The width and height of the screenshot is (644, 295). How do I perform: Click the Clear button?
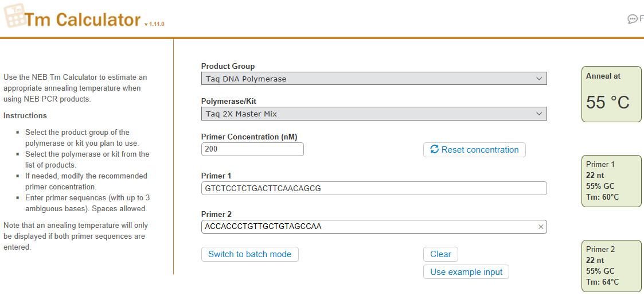[440, 254]
